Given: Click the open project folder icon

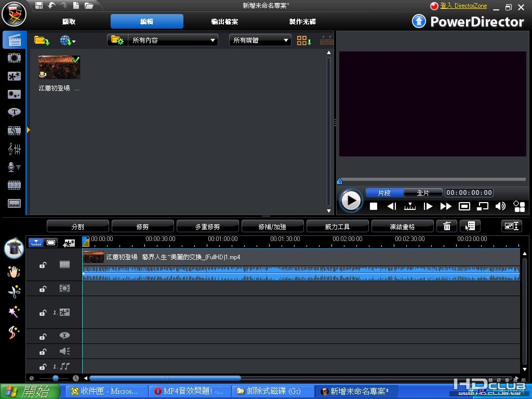Looking at the screenshot, I should click(x=89, y=5).
